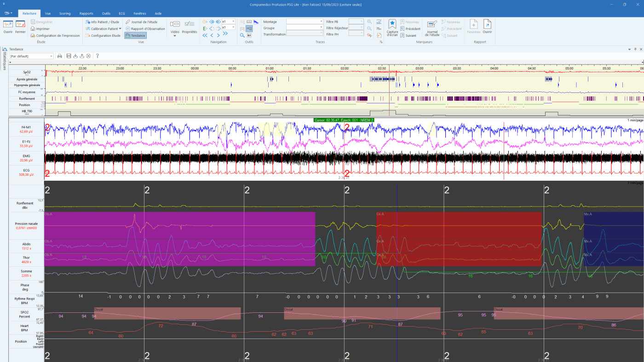Click the Capture d'écran star icon
644x362 pixels.
coord(392,24)
